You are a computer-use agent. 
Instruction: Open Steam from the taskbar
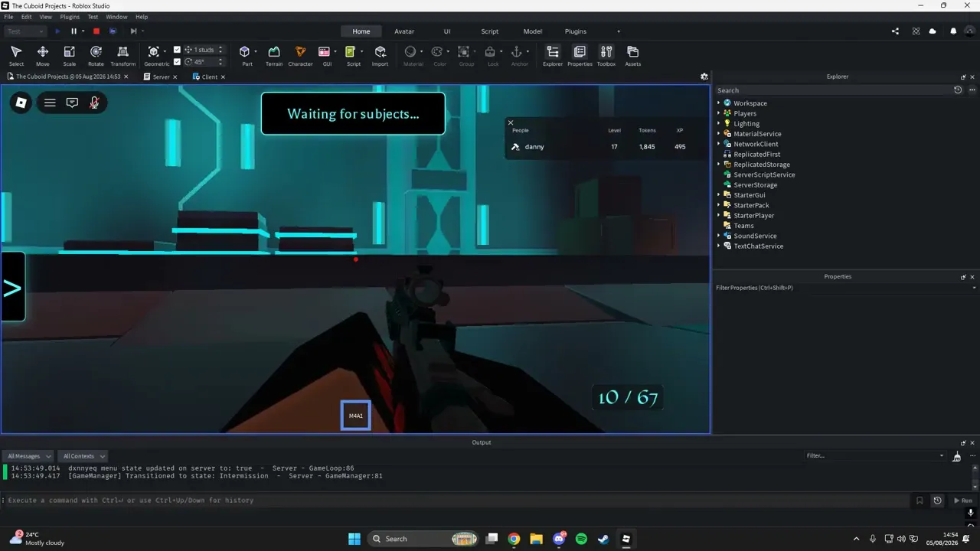pyautogui.click(x=603, y=539)
